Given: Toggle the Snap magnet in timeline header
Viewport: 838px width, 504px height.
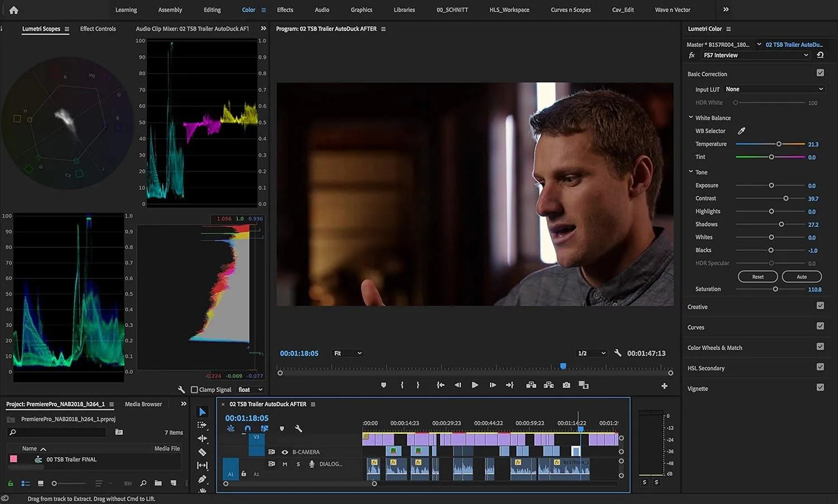Looking at the screenshot, I should point(247,429).
